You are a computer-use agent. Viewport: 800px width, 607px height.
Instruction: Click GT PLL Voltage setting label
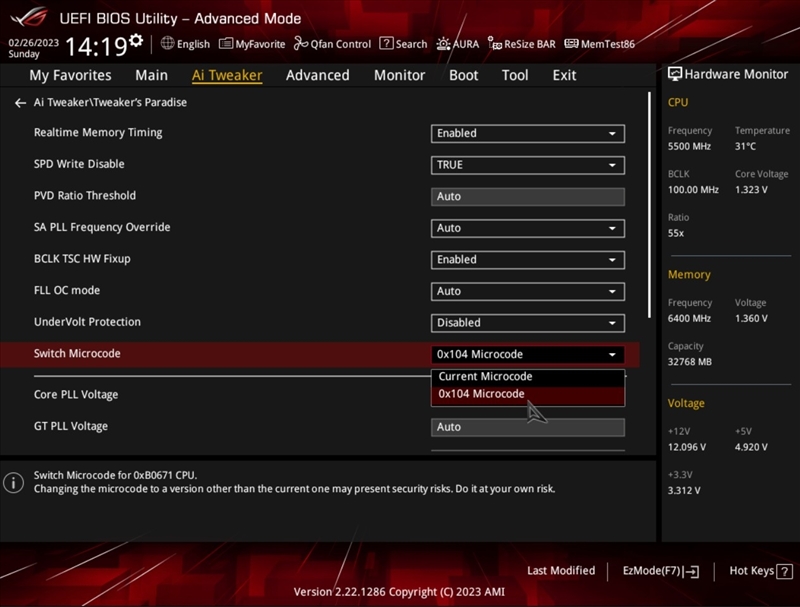tap(71, 426)
